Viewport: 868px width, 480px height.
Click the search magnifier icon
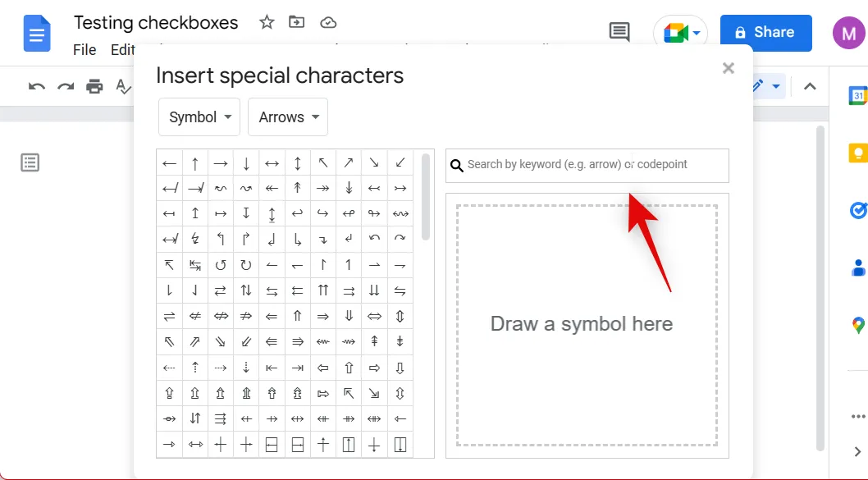(457, 166)
